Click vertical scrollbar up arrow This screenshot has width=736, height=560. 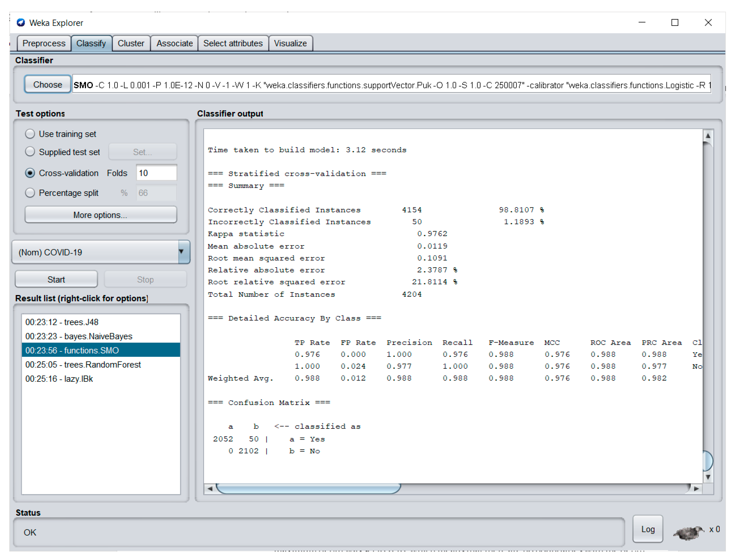(x=708, y=136)
